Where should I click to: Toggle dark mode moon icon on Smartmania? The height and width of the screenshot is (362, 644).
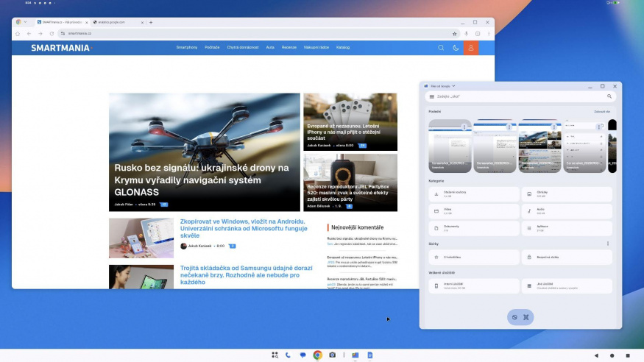[456, 48]
